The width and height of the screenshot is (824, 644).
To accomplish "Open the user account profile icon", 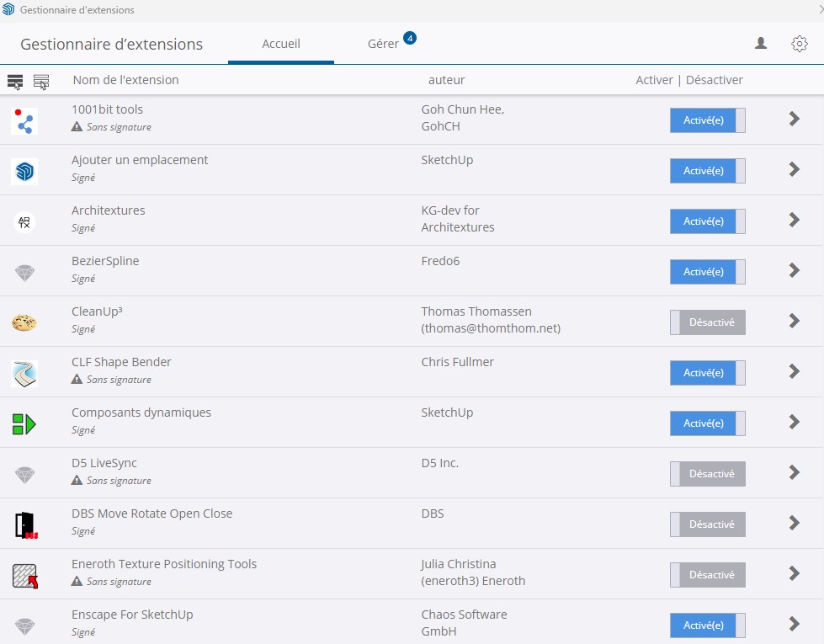I will pos(761,44).
